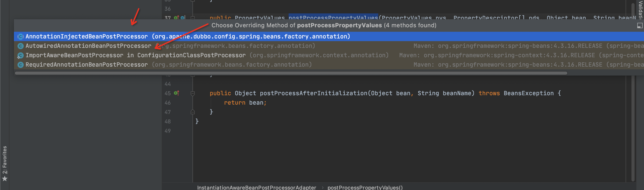Select AnnotationInjectedBeanPostProcessor in the overriding methods list
Image resolution: width=644 pixels, height=190 pixels.
329,36
